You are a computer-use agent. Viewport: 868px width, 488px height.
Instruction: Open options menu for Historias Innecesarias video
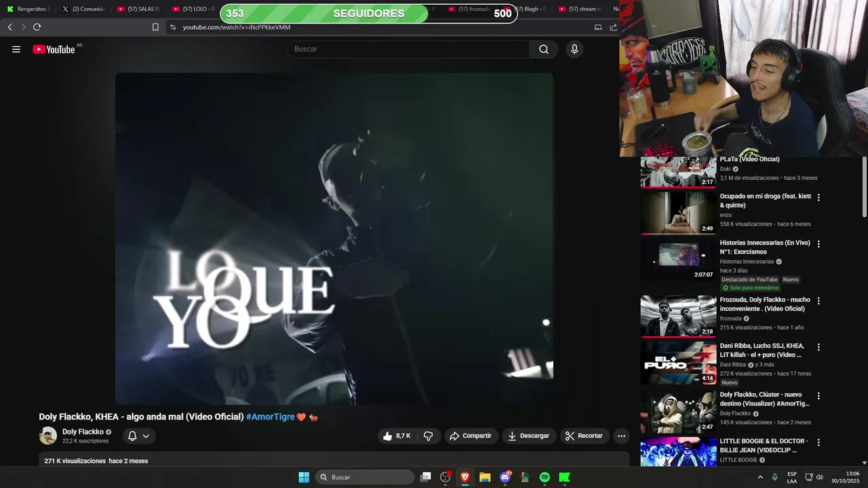coord(818,243)
